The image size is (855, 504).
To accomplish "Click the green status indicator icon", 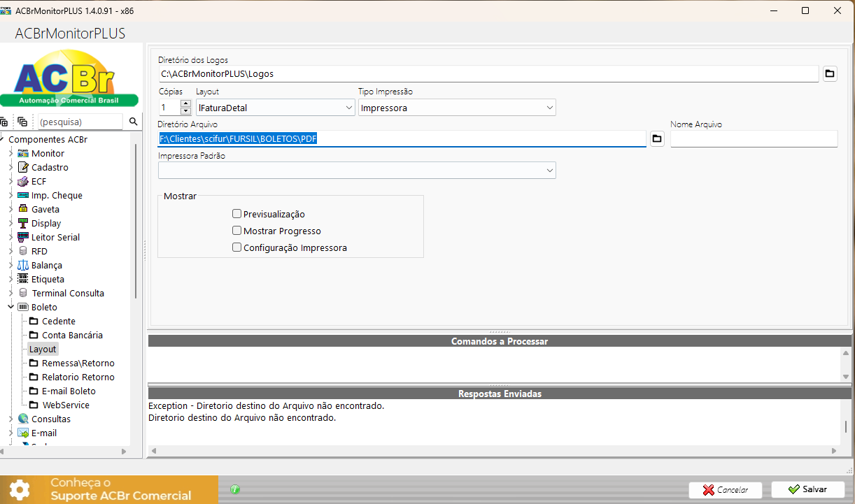I will (x=235, y=490).
